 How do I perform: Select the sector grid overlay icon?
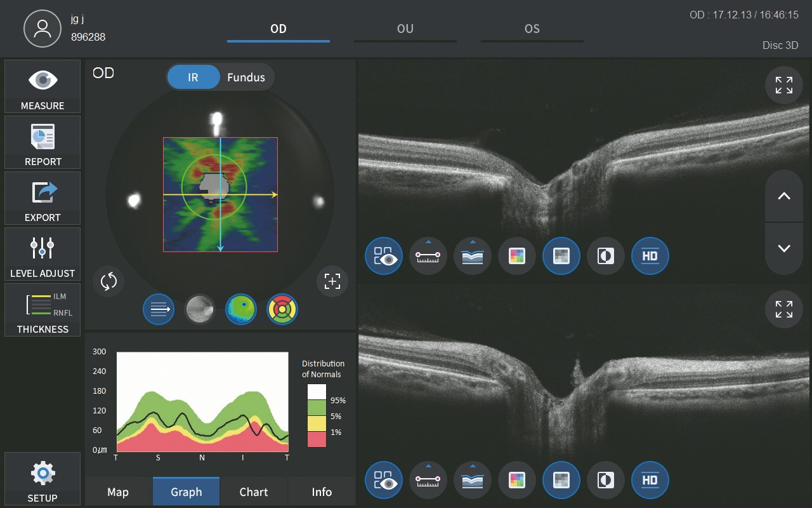(x=282, y=309)
